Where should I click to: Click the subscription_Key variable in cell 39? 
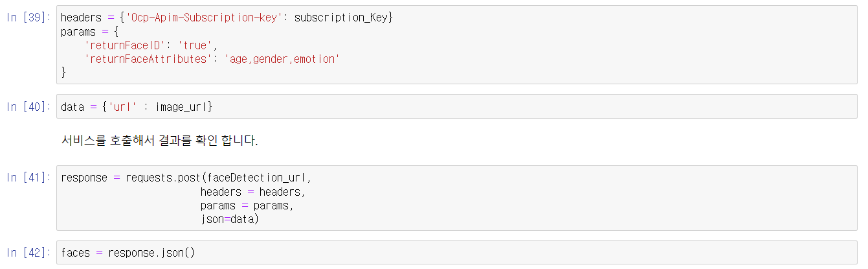(x=340, y=18)
